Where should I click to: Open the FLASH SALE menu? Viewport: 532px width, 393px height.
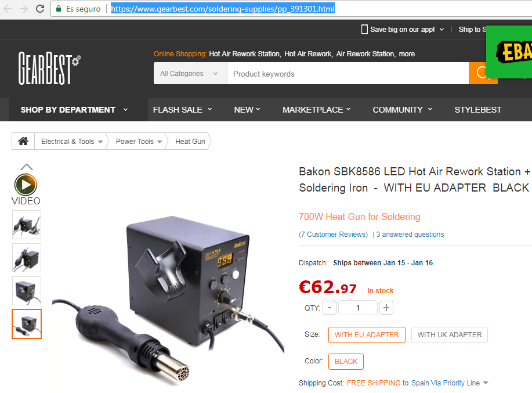click(182, 110)
